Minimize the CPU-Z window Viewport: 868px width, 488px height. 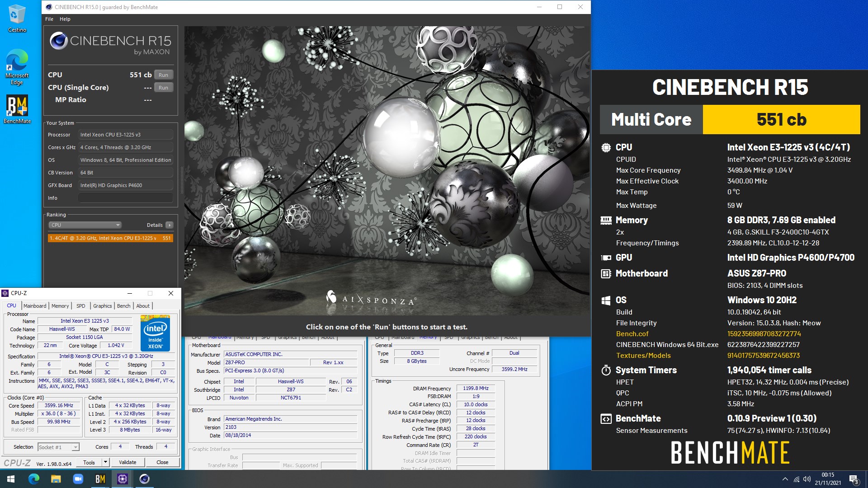tap(129, 293)
